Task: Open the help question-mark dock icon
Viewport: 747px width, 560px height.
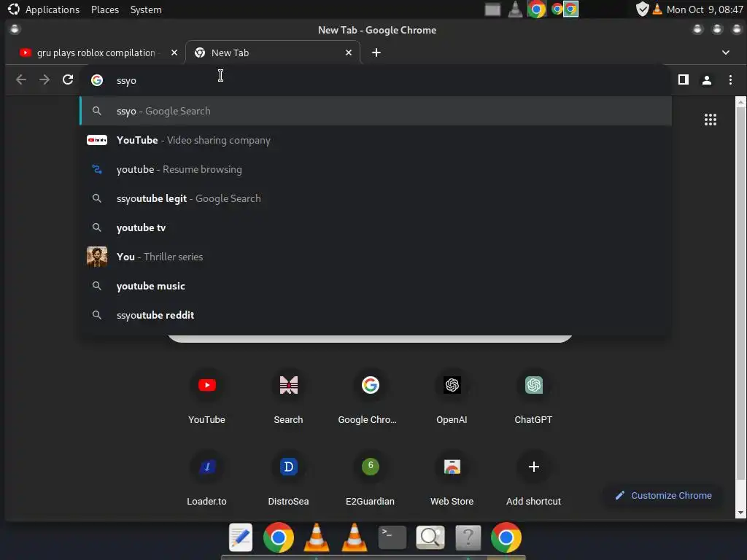Action: [468, 537]
